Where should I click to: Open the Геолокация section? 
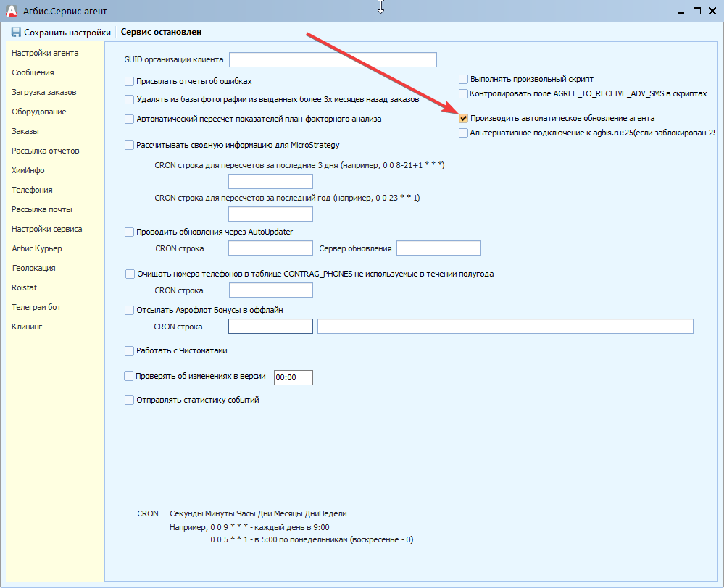[33, 268]
